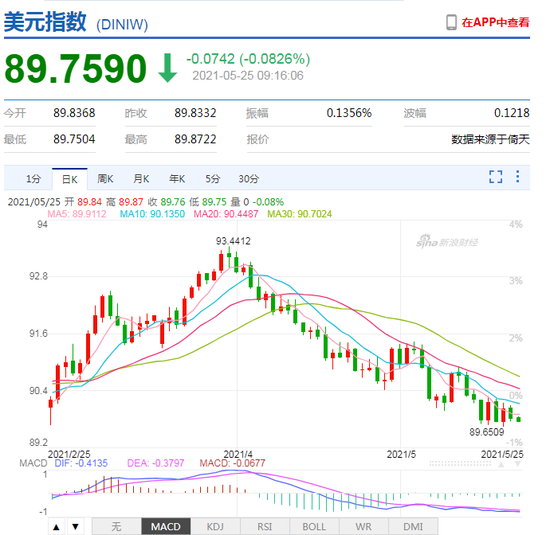Image resolution: width=550 pixels, height=535 pixels.
Task: Click the (DINIW) symbol code
Action: [122, 25]
